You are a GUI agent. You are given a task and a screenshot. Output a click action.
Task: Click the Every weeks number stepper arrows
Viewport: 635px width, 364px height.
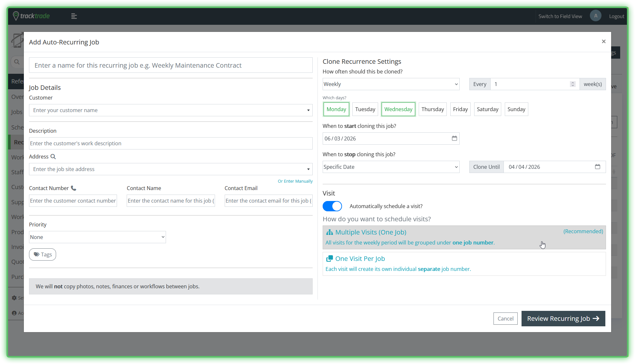[572, 84]
